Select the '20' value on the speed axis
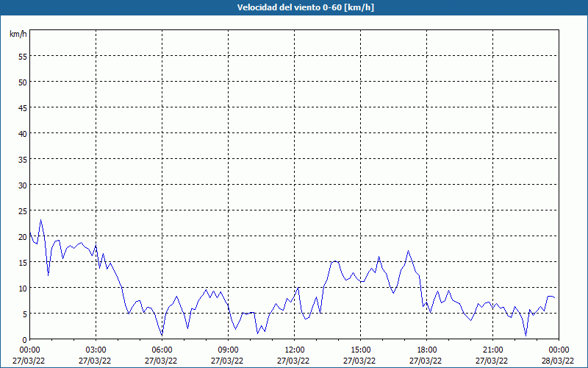This screenshot has width=588, height=368. (23, 237)
